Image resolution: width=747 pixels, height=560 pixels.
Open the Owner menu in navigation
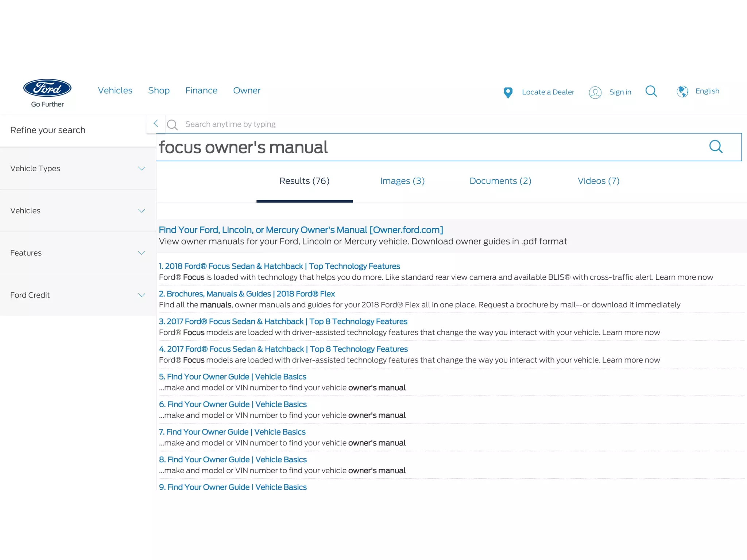tap(247, 90)
